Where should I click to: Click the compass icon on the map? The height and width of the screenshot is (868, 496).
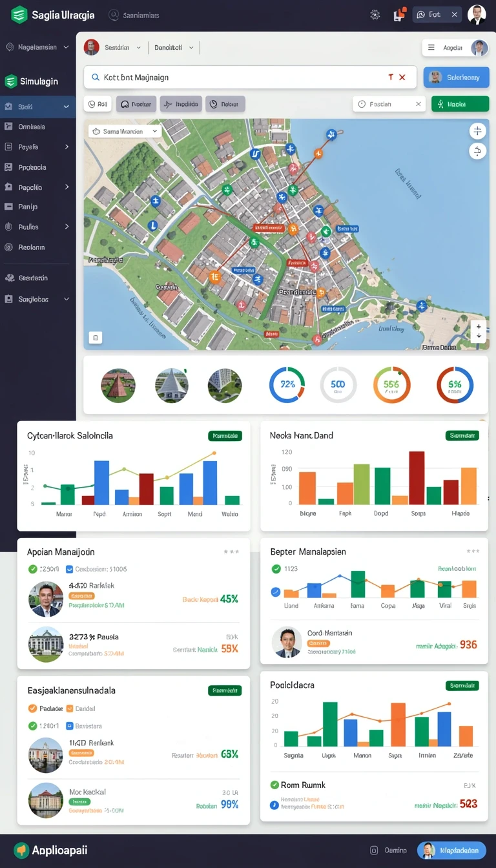pos(477,131)
